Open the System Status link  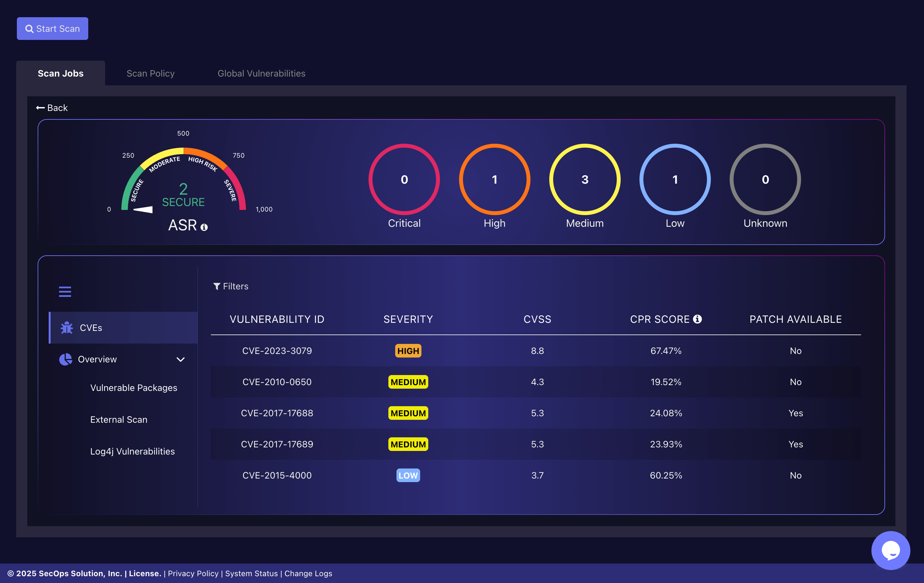251,573
